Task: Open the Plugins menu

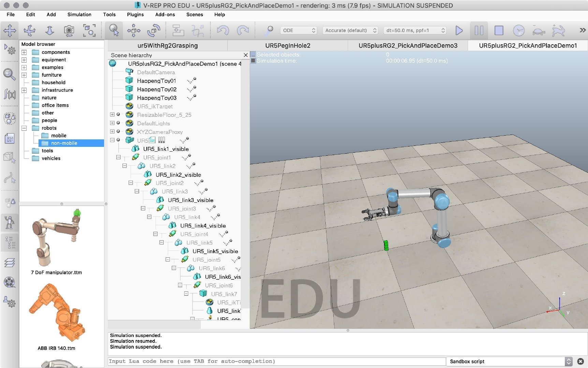Action: click(135, 14)
